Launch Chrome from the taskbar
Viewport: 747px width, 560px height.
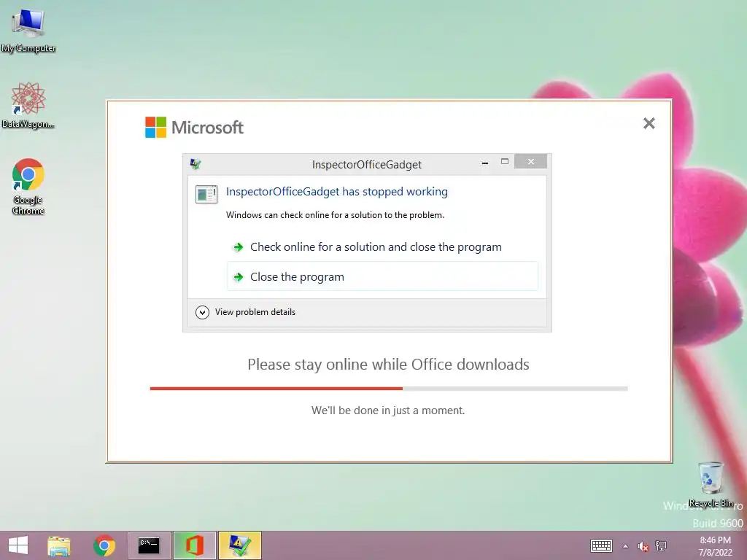(x=104, y=545)
